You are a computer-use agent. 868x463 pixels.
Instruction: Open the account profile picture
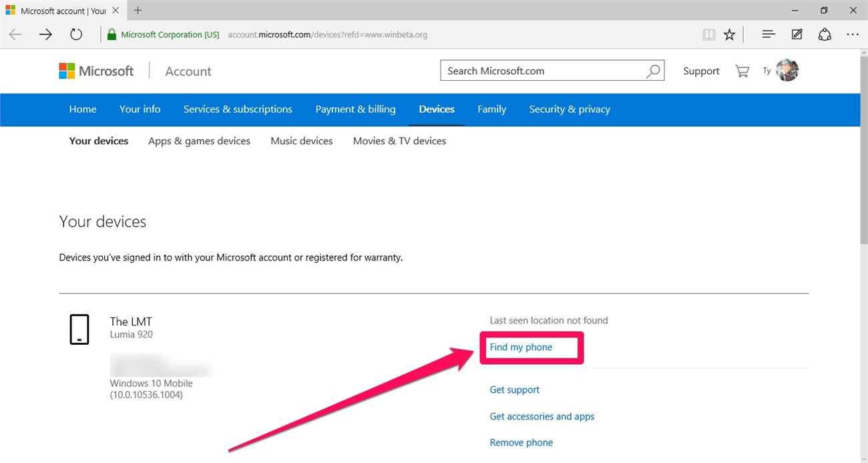pos(788,70)
